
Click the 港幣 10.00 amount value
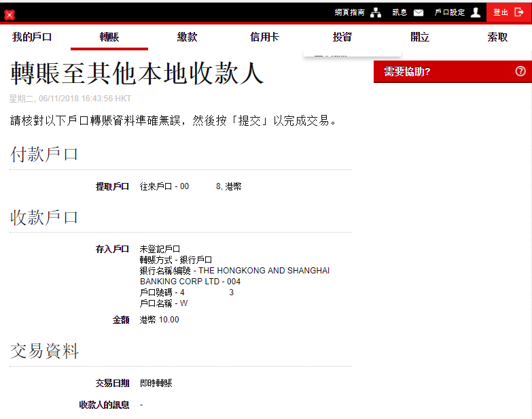[160, 320]
